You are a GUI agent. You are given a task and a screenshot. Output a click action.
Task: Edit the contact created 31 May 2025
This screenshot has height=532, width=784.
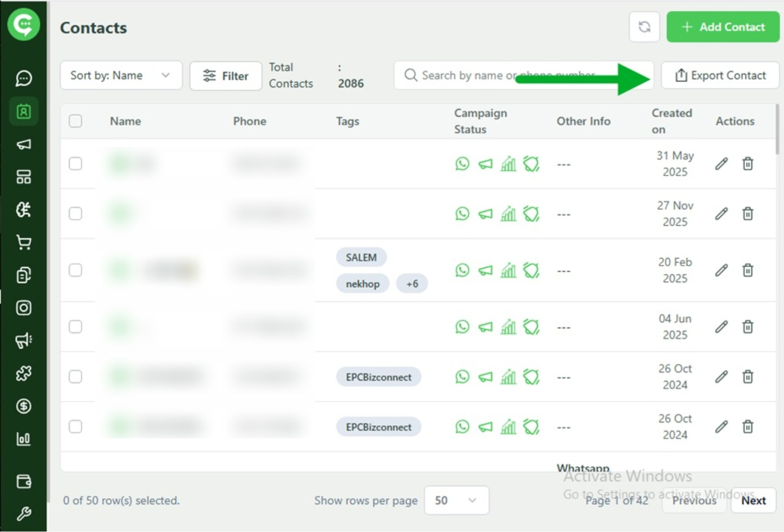[721, 164]
